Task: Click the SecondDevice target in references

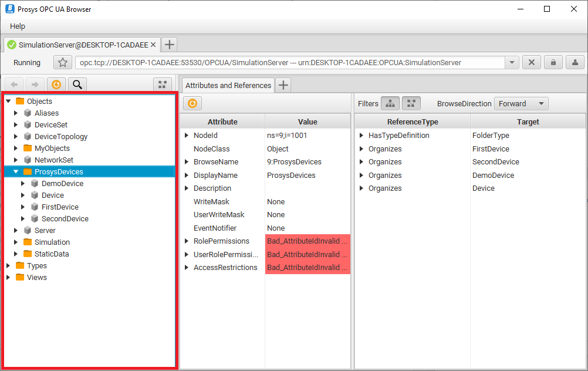Action: (495, 162)
